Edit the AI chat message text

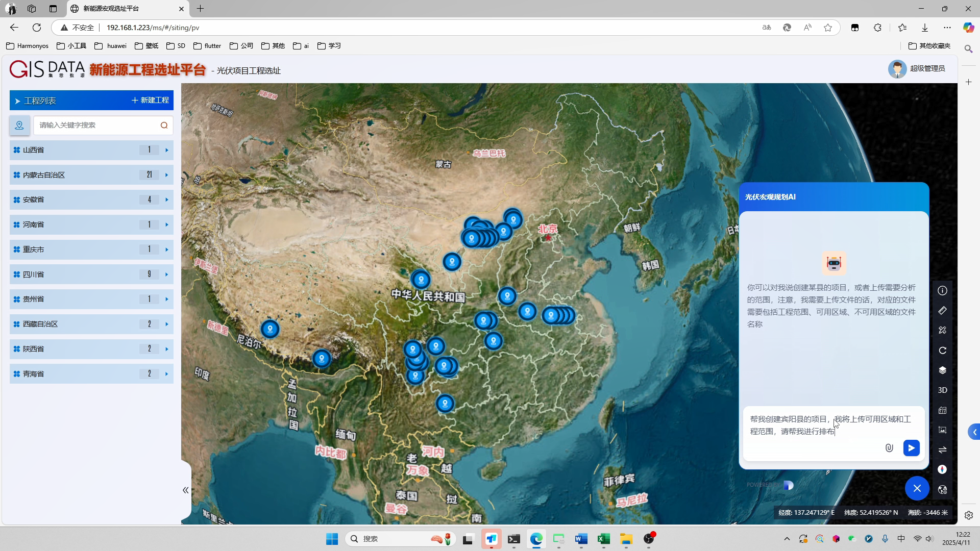tap(830, 425)
